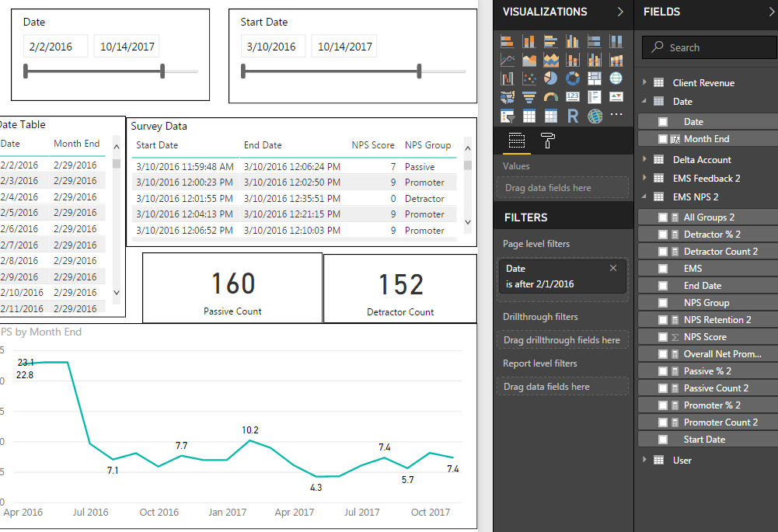Select the Card (123) visualization
Screen dimensions: 778x532
coord(573,97)
